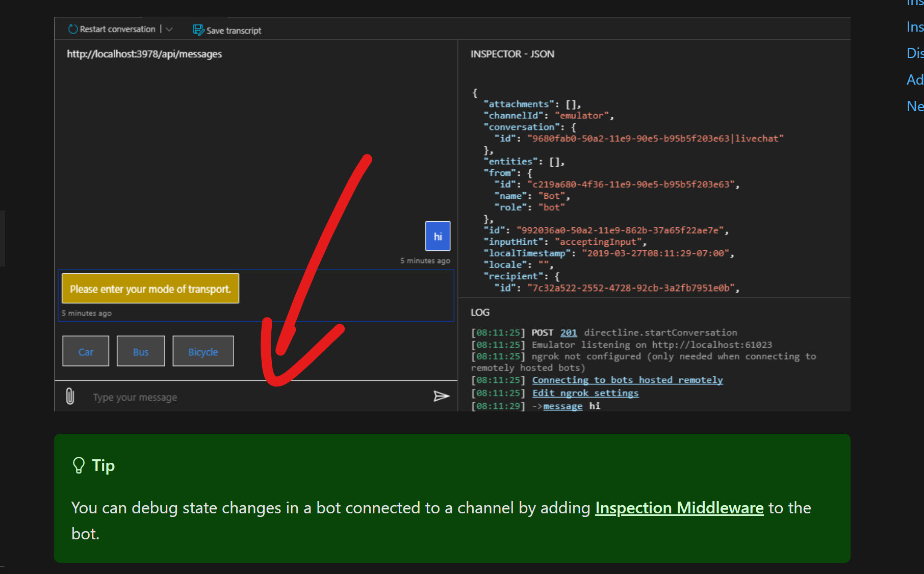Viewport: 924px width, 574px height.
Task: Select the Car suggested action
Action: (85, 351)
